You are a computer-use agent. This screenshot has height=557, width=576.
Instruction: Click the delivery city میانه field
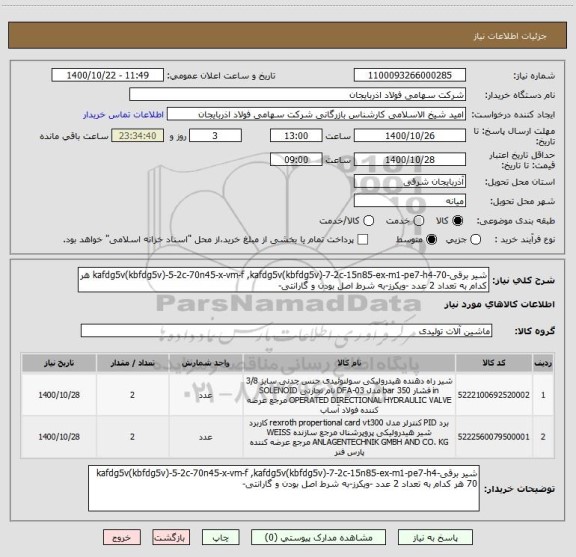[x=410, y=201]
